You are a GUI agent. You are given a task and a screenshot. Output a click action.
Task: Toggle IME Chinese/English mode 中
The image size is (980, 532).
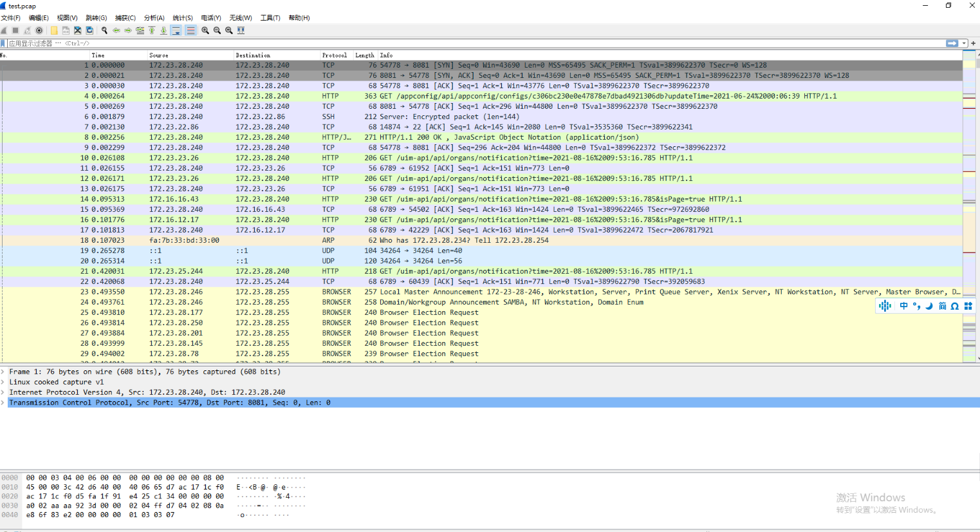[904, 306]
